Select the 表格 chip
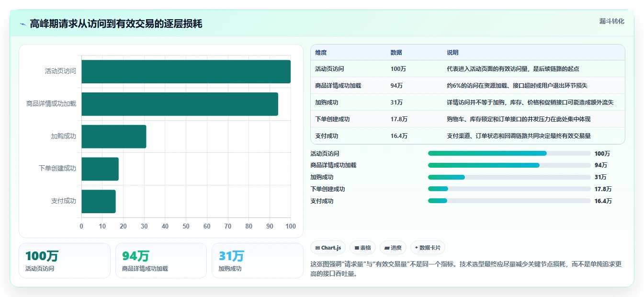 (363, 248)
